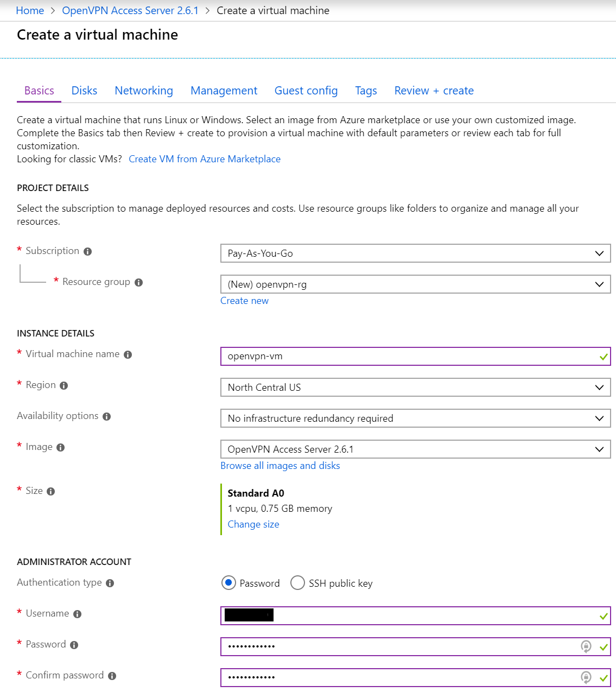Viewport: 616px width, 692px height.
Task: Click the Password info icon
Action: pyautogui.click(x=74, y=645)
